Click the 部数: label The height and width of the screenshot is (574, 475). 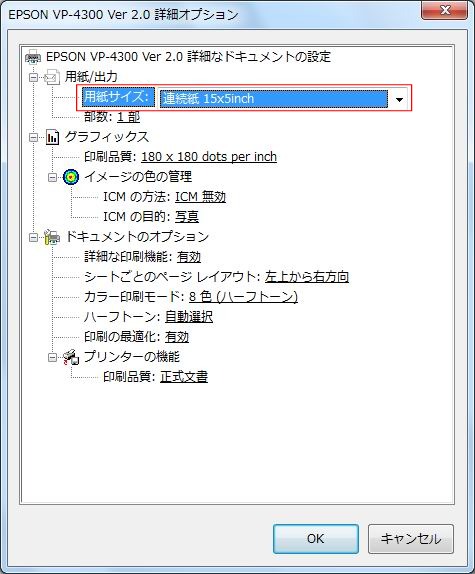click(x=98, y=117)
